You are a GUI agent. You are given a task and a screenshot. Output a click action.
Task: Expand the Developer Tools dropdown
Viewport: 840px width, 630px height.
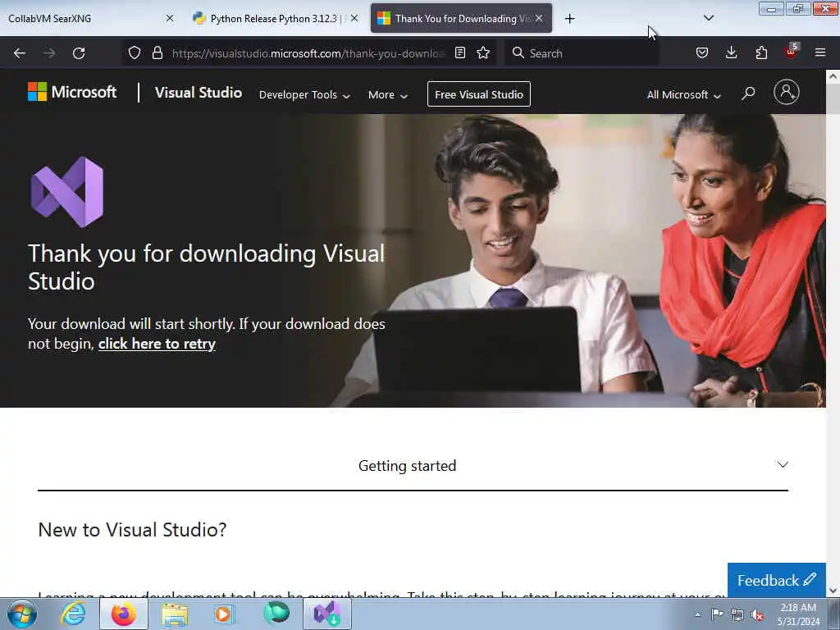304,95
